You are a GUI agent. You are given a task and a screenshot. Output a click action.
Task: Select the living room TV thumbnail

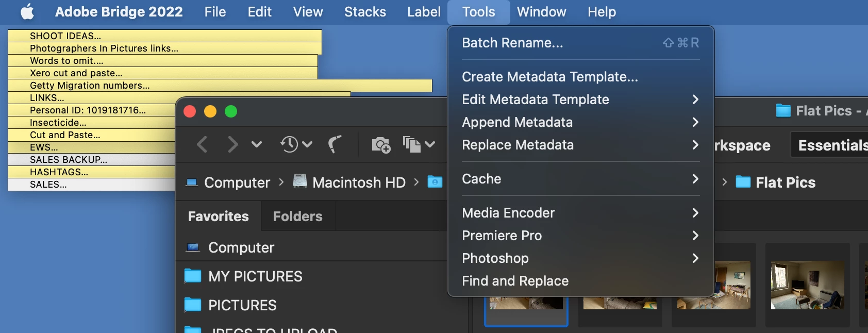(x=808, y=285)
